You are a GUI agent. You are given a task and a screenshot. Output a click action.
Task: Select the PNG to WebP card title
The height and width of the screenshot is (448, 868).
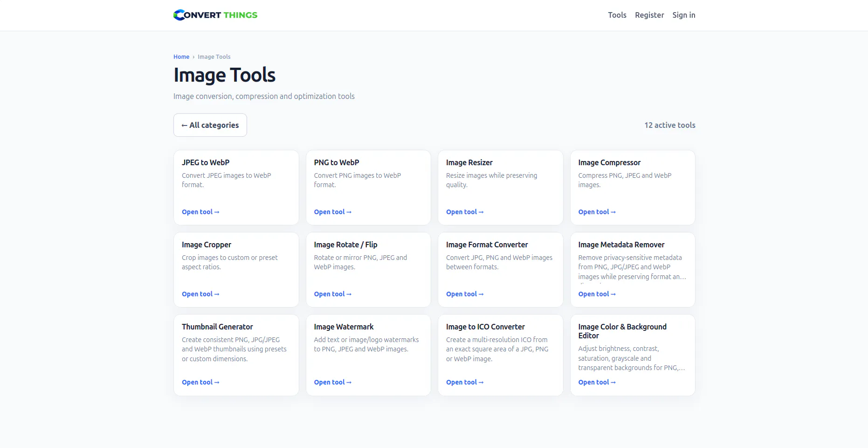coord(337,162)
